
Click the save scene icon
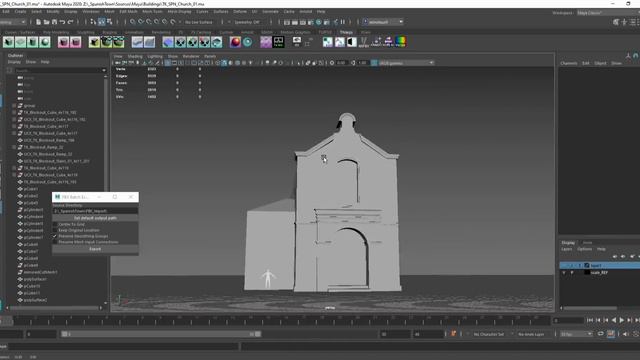pyautogui.click(x=54, y=22)
